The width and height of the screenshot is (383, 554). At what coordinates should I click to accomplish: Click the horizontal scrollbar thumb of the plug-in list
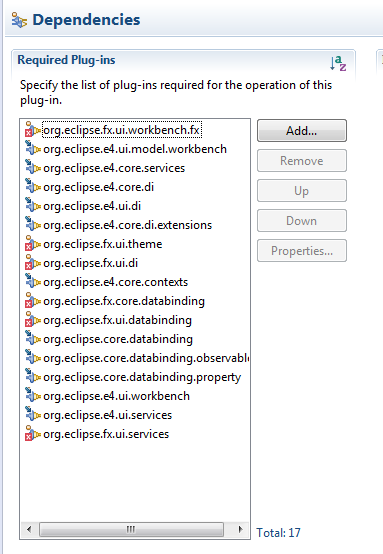click(131, 529)
